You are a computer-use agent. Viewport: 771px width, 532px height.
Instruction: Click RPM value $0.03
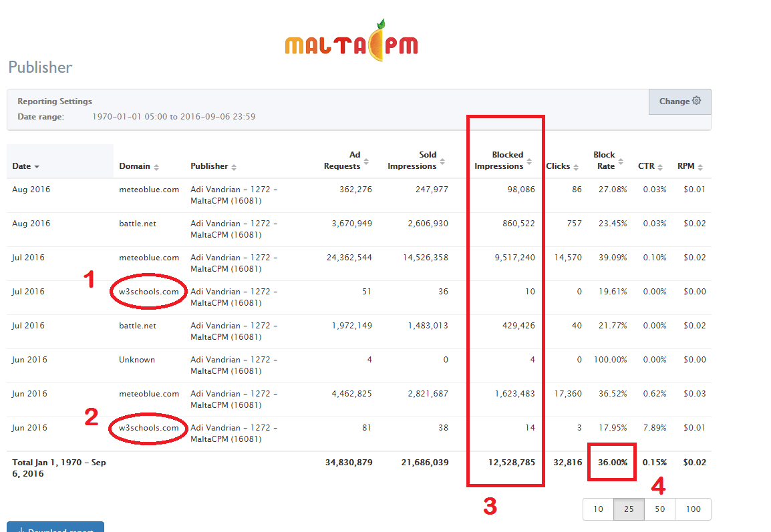(694, 394)
